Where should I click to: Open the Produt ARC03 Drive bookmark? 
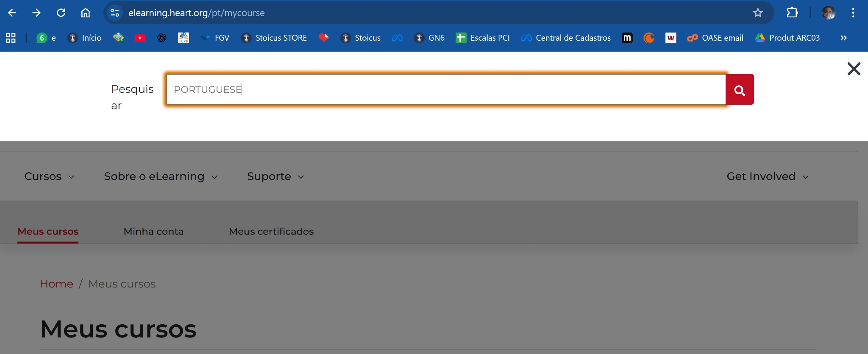(787, 38)
